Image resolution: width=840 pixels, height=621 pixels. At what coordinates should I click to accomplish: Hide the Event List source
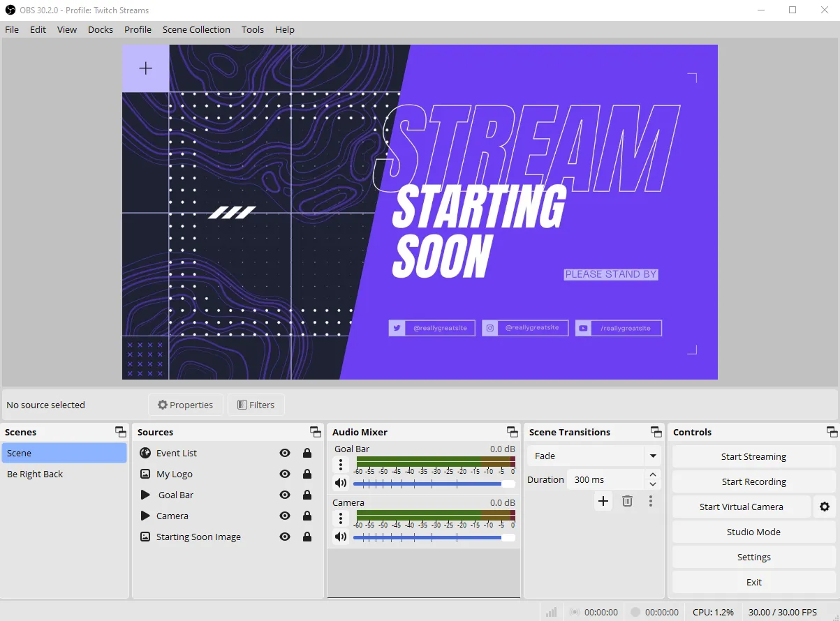[x=285, y=453]
